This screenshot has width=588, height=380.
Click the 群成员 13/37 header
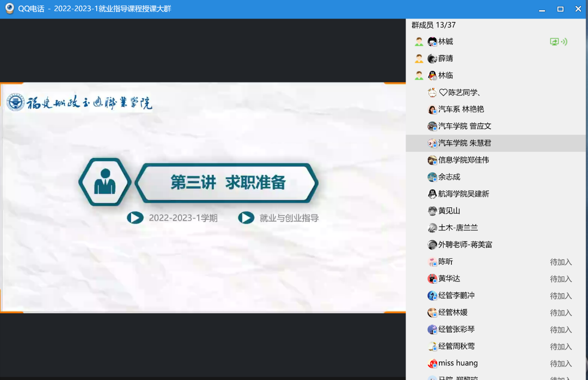(x=433, y=25)
